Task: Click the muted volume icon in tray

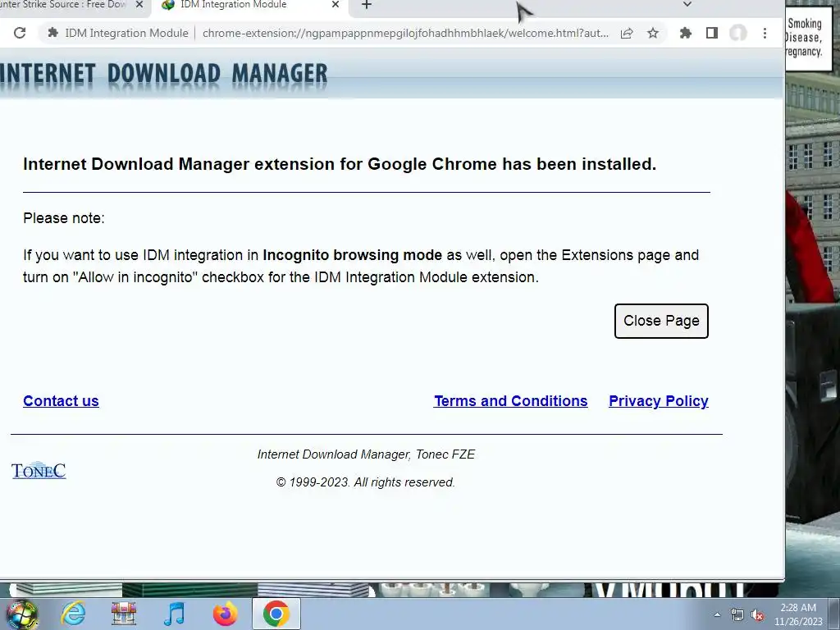Action: coord(757,615)
